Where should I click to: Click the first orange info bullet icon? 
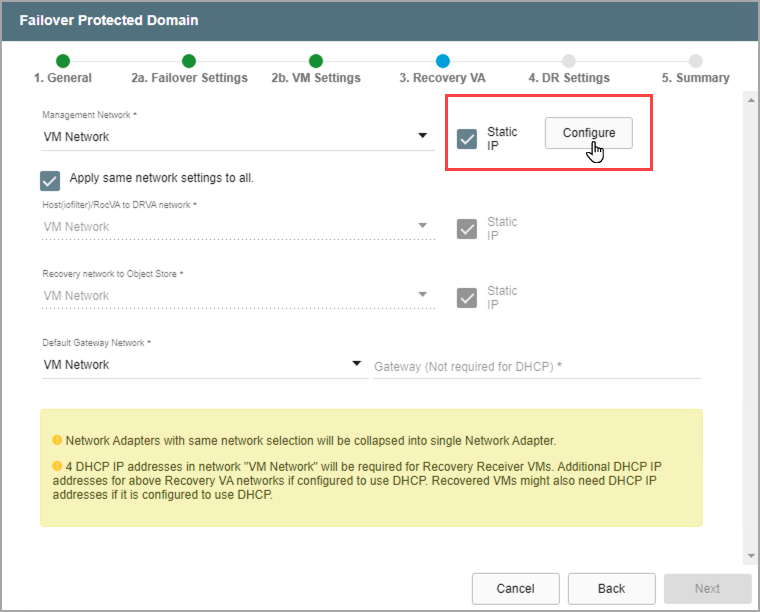coord(57,440)
